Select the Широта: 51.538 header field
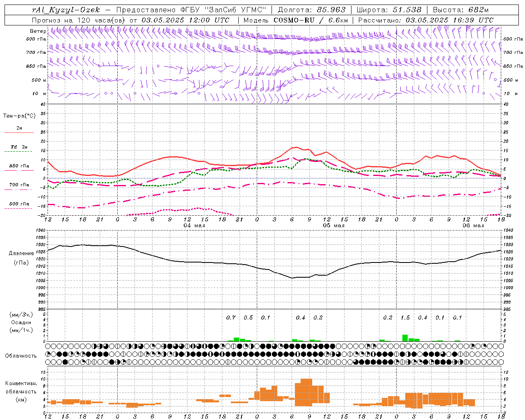525x420 pixels. (x=389, y=10)
